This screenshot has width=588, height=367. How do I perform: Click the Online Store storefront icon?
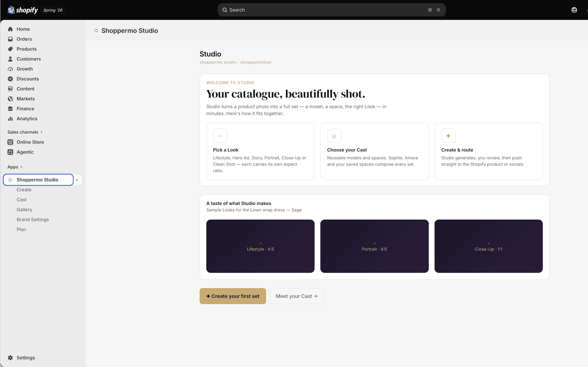tap(10, 142)
